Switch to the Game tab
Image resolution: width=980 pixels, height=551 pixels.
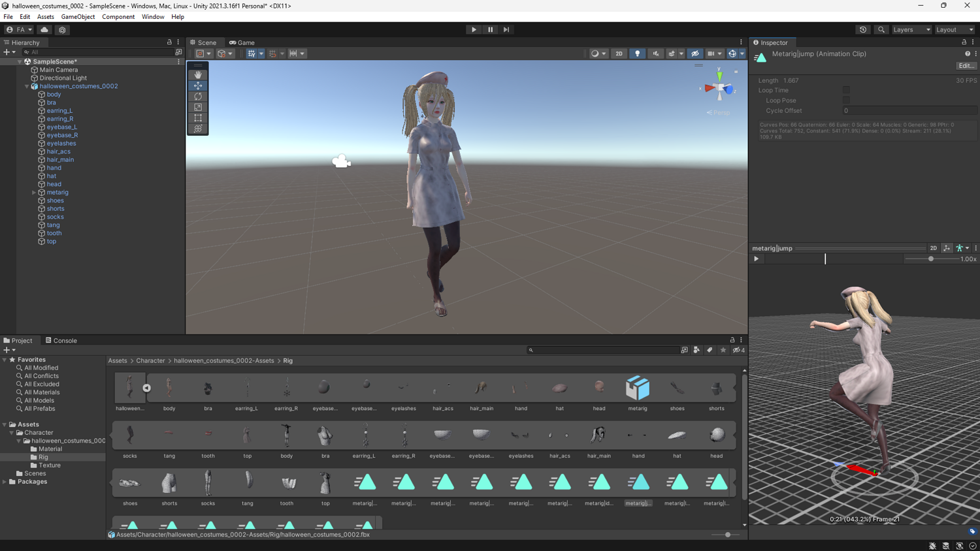pyautogui.click(x=242, y=42)
